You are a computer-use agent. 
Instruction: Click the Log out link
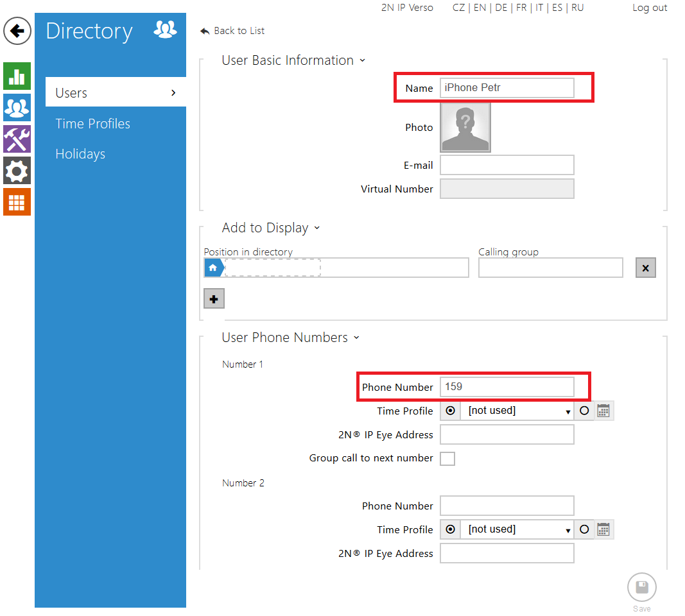(650, 8)
